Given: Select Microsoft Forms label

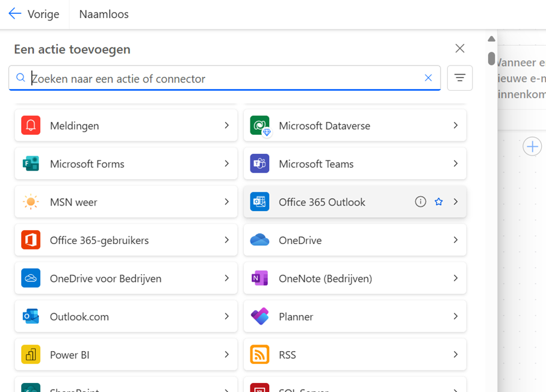Looking at the screenshot, I should pyautogui.click(x=87, y=164).
